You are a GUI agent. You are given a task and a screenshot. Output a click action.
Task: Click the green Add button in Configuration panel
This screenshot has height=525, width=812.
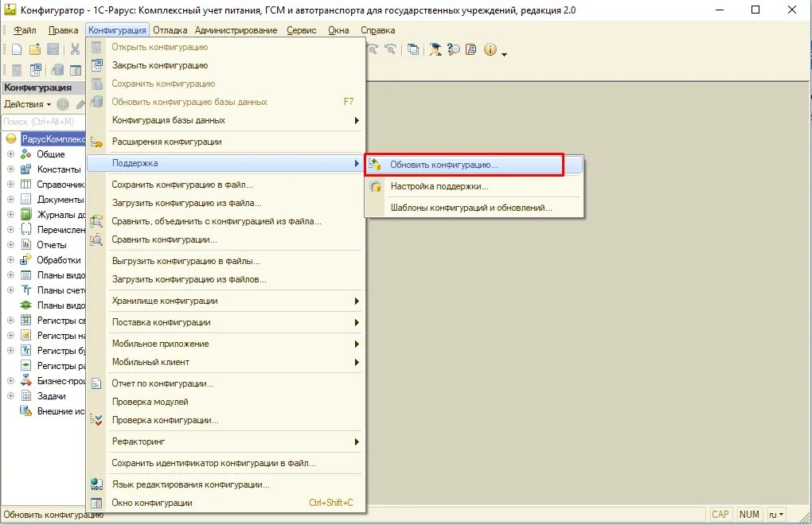click(63, 104)
